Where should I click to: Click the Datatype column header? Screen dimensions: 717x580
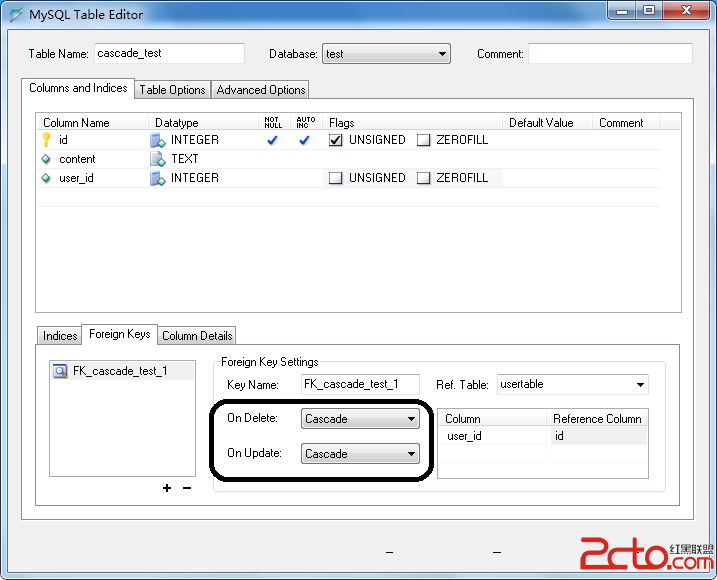click(203, 123)
